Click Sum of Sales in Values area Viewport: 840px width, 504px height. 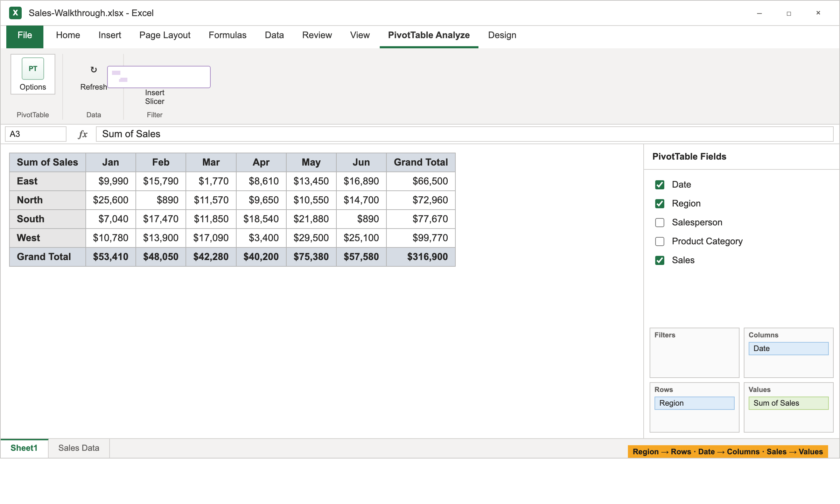789,403
